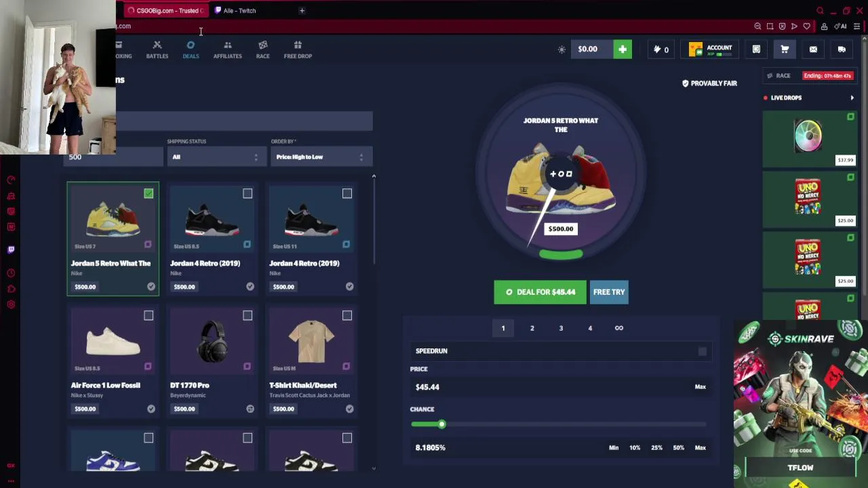The width and height of the screenshot is (868, 488).
Task: Click the $37.99 RGB fan live drop
Action: [808, 139]
